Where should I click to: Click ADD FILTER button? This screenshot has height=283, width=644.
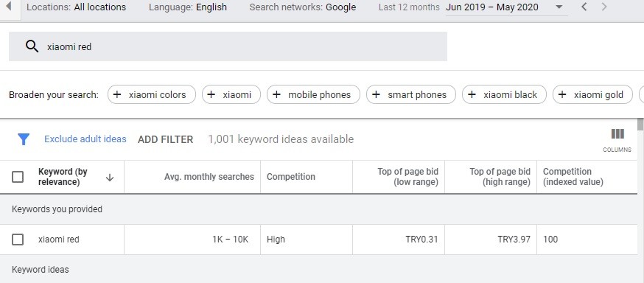click(x=165, y=139)
